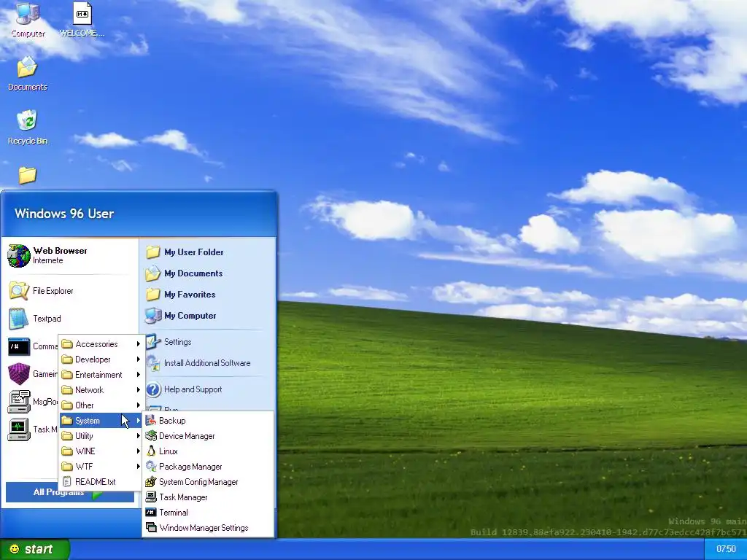
Task: Open the Computer desktop icon
Action: pos(28,20)
